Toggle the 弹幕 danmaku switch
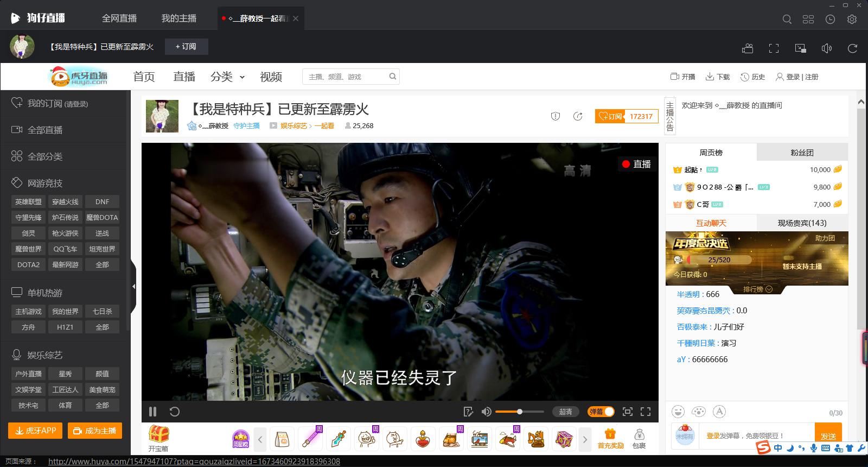Viewport: 868px width, 467px height. coord(601,412)
